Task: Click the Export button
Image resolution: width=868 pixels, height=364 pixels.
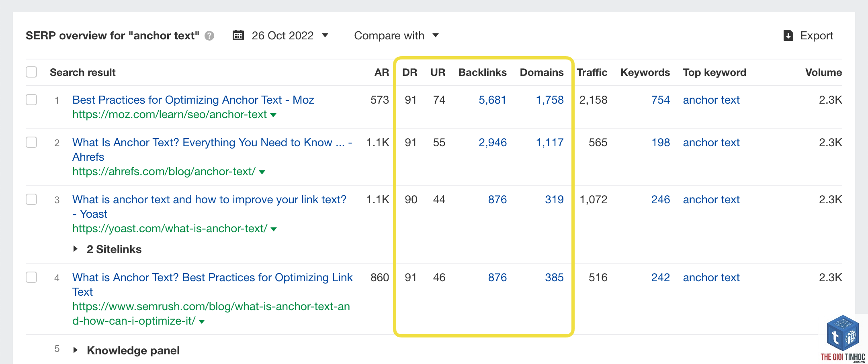Action: [809, 35]
